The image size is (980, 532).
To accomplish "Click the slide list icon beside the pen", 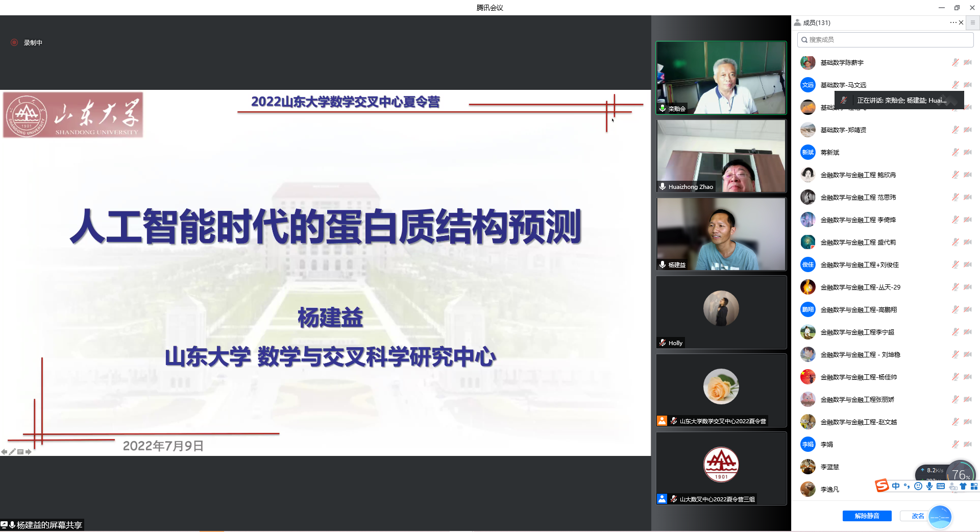I will (20, 452).
